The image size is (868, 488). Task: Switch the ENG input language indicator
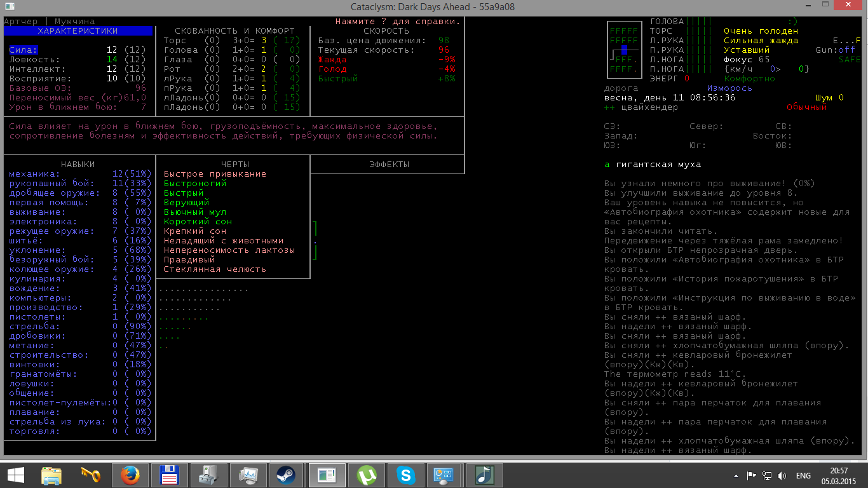click(x=803, y=475)
